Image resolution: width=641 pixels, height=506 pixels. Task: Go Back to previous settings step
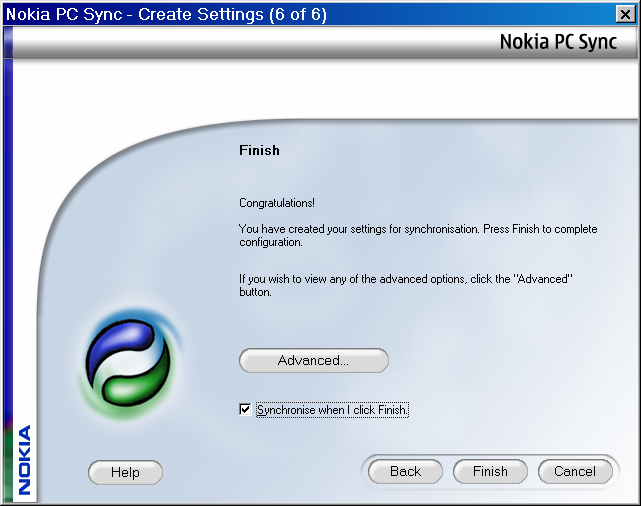(x=405, y=471)
